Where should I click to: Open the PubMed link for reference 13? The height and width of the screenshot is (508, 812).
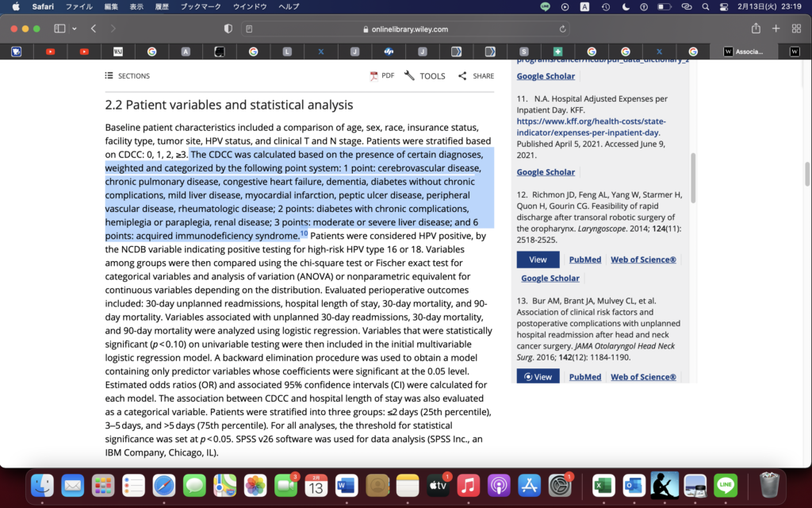[584, 376]
